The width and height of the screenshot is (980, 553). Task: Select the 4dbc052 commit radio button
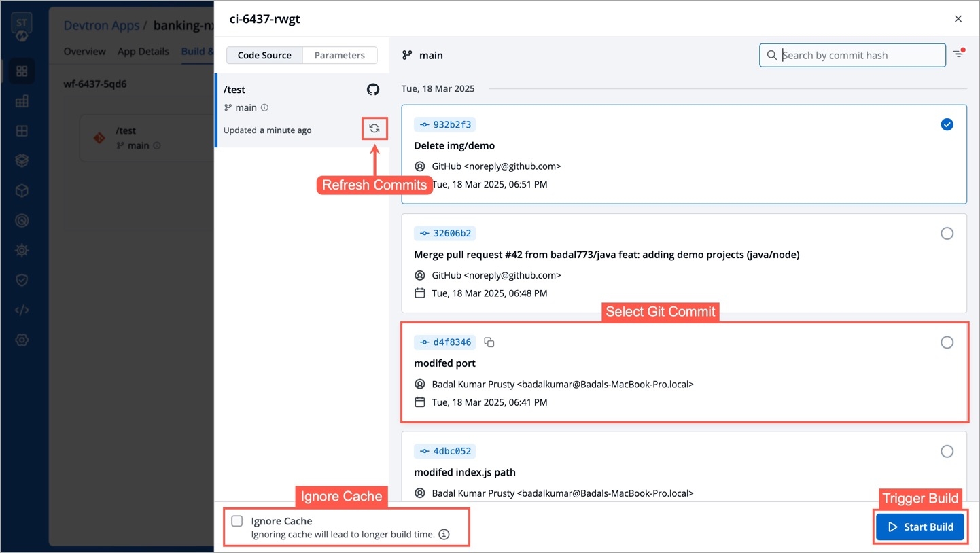pos(947,451)
